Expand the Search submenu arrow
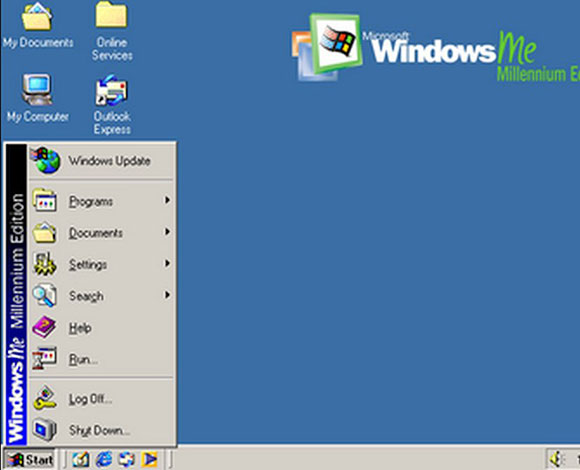580x470 pixels. tap(168, 295)
